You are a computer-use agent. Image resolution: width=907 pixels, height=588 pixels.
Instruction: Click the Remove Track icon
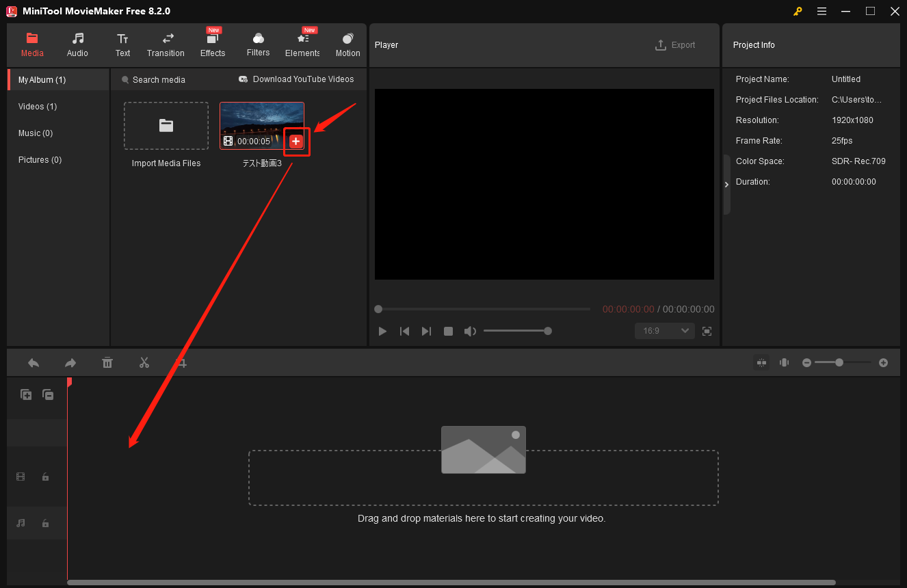(48, 395)
